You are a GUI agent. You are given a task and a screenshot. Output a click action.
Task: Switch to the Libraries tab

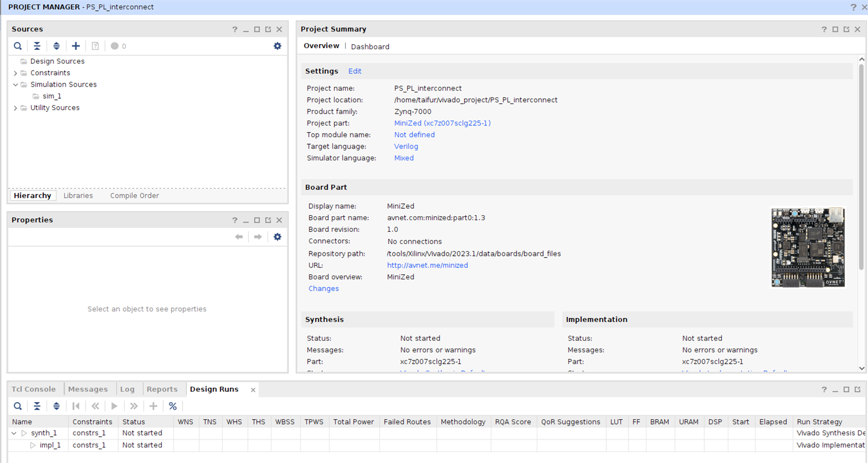[x=78, y=196]
